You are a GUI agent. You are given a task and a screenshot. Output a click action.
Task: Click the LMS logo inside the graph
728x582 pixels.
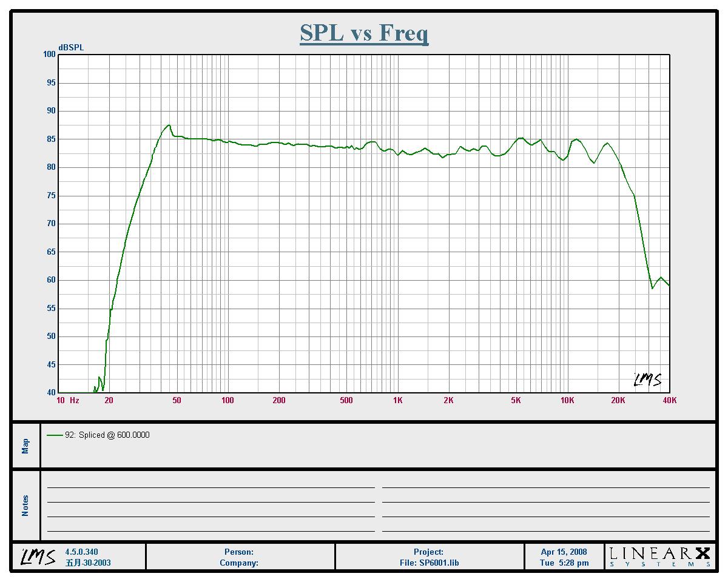(x=647, y=380)
